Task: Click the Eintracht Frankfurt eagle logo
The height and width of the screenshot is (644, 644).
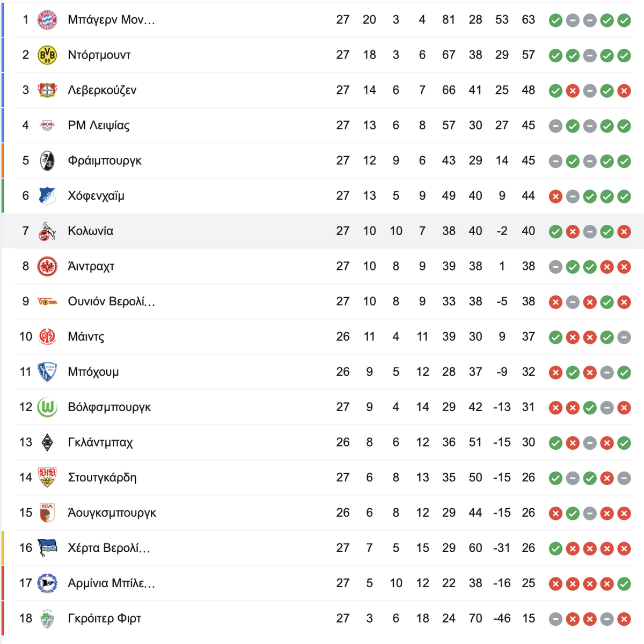Action: coord(47,267)
